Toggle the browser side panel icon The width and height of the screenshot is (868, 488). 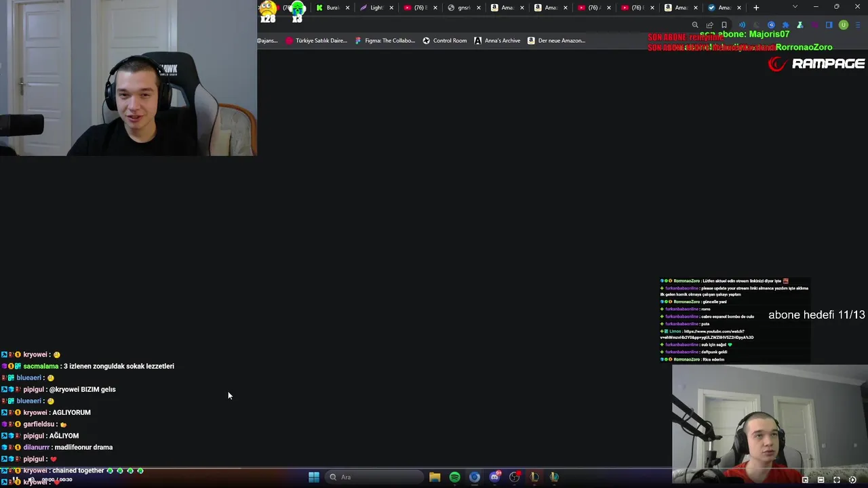click(x=829, y=25)
